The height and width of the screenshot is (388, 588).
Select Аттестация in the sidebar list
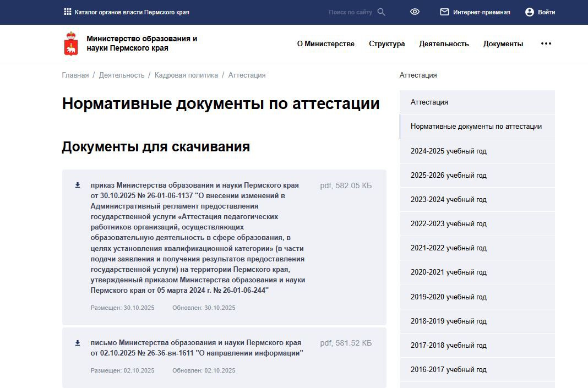pos(429,102)
